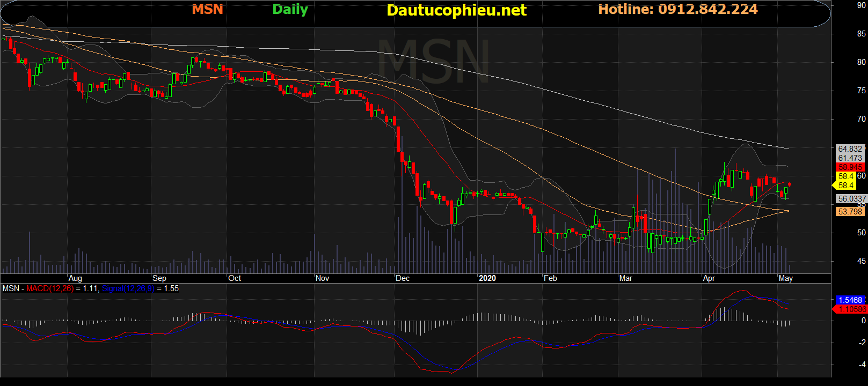Click the May month marker on time axis

[785, 278]
